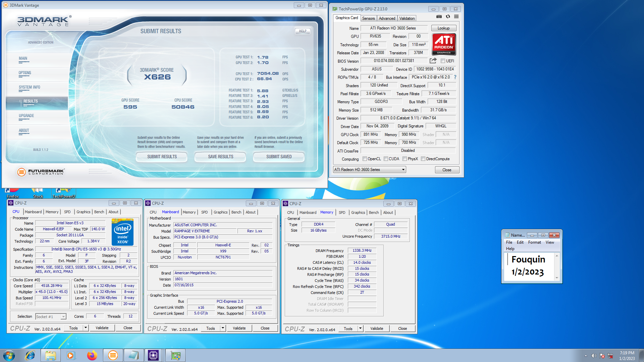
Task: Click the SAVE RESULTS button
Action: pyautogui.click(x=220, y=157)
